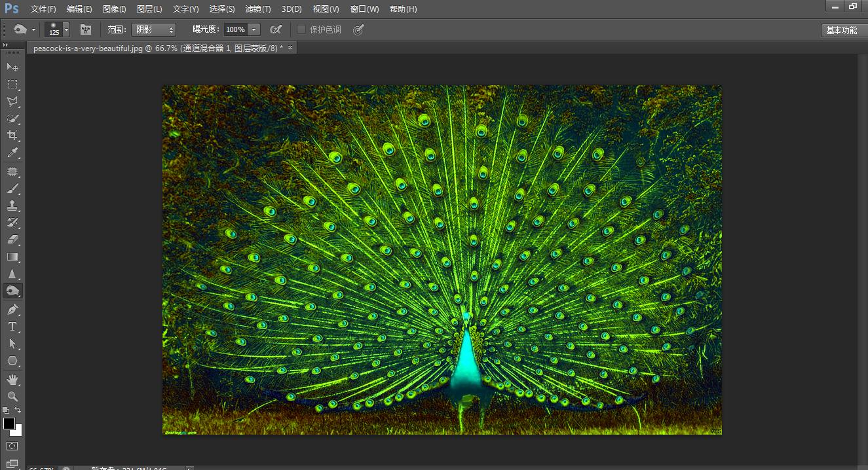Open the brush preset picker arrow

pyautogui.click(x=66, y=30)
